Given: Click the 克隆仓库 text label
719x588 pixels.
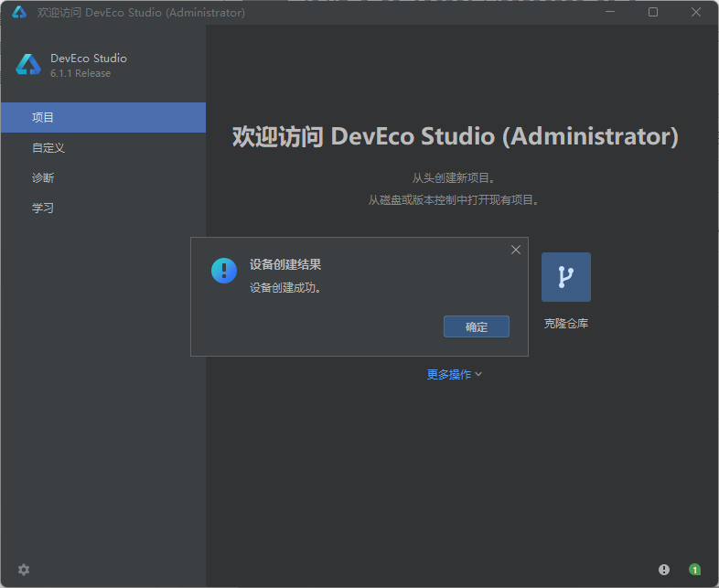Looking at the screenshot, I should tap(566, 324).
